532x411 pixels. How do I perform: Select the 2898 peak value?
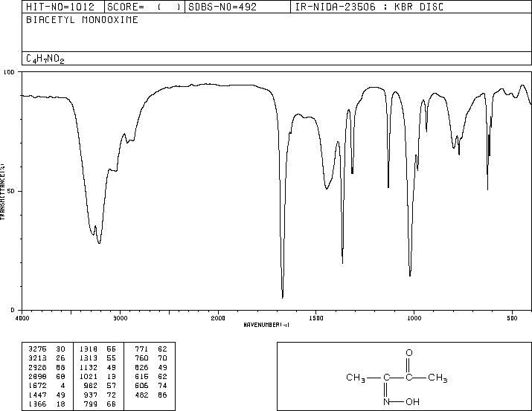[x=37, y=376]
